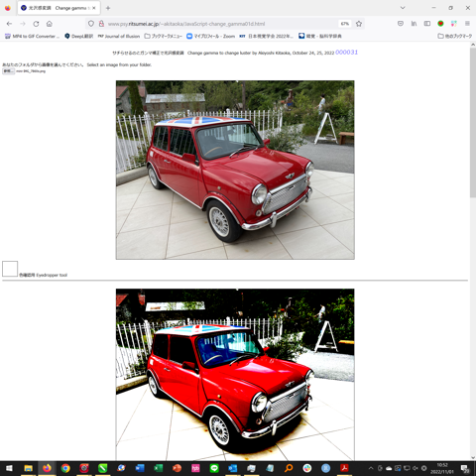This screenshot has height=476, width=476.
Task: Open the orange magnifier search app
Action: (289, 468)
